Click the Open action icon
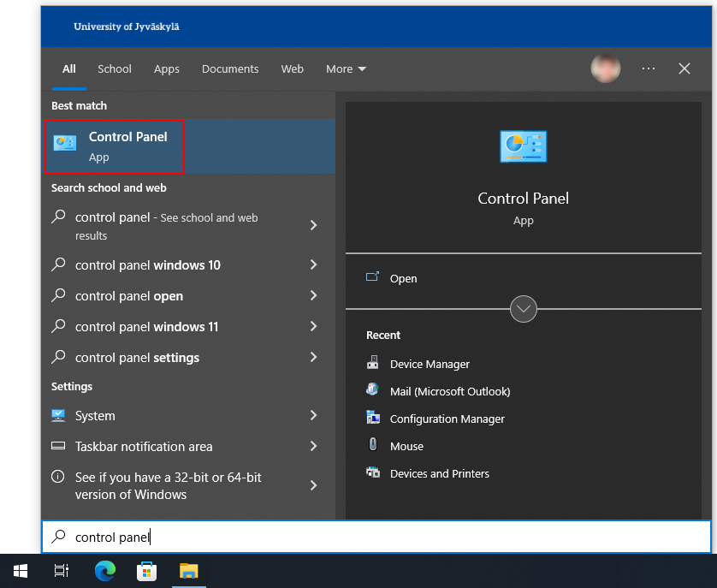 pyautogui.click(x=372, y=276)
